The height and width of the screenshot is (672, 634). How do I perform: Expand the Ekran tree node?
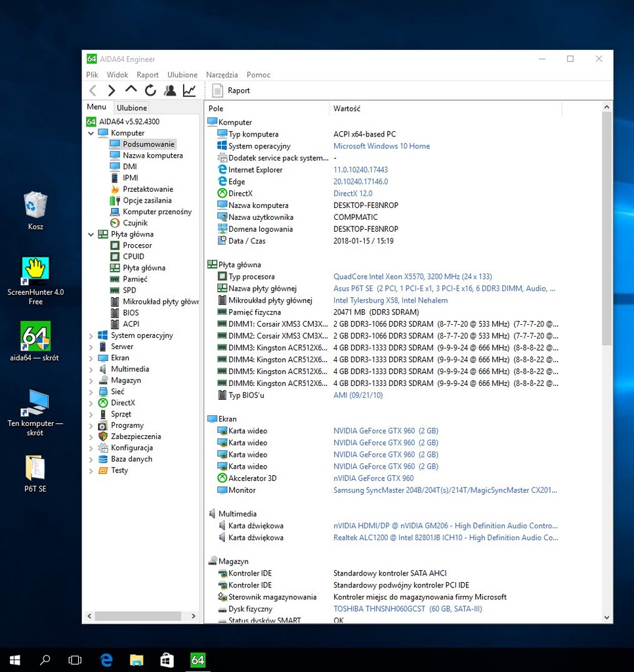click(91, 358)
